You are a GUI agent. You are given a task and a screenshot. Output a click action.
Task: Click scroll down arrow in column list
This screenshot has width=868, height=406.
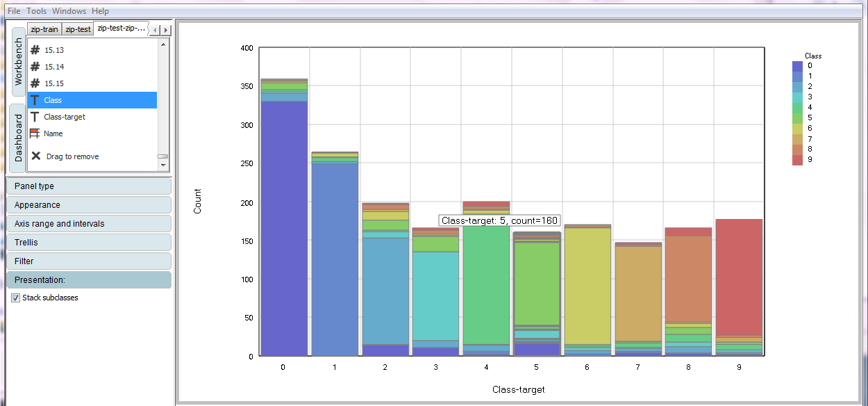click(163, 165)
